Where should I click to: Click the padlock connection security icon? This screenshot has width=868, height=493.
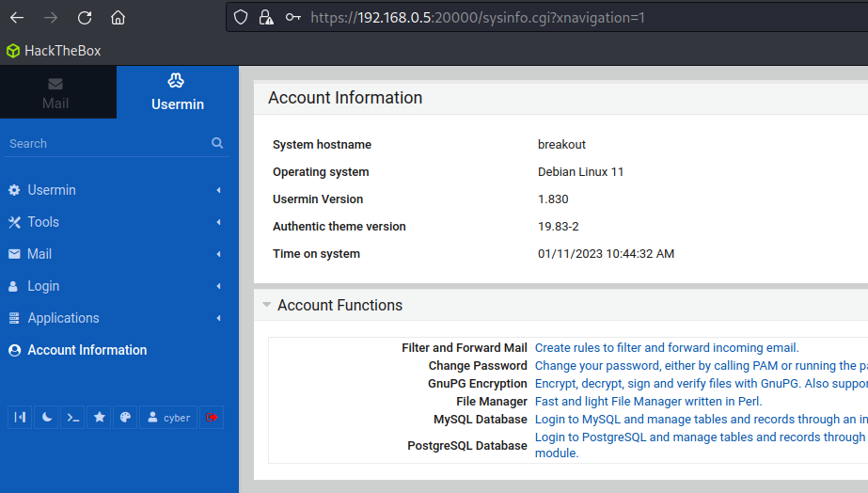tap(266, 18)
